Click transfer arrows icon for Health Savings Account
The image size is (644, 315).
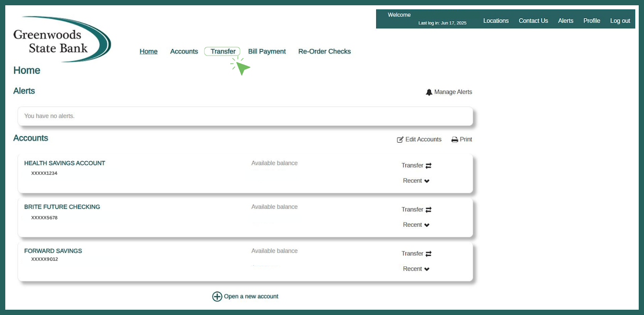click(x=429, y=165)
